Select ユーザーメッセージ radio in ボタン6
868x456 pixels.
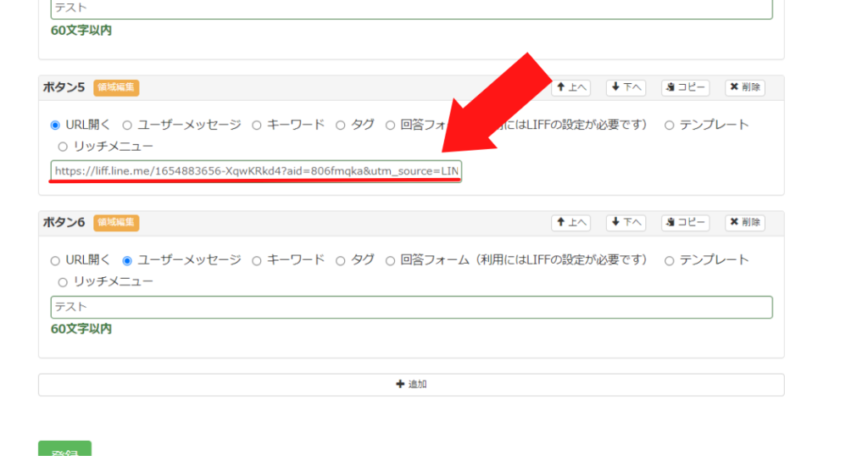tap(127, 261)
